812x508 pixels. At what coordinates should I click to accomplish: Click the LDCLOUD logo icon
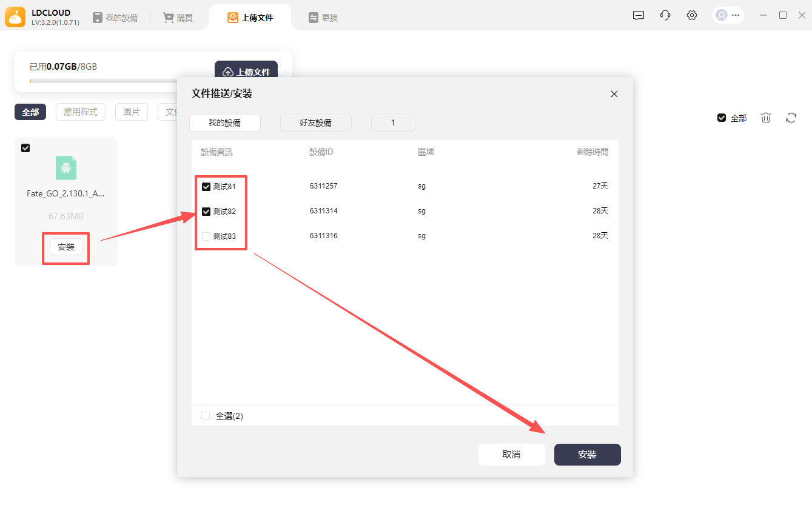point(15,17)
